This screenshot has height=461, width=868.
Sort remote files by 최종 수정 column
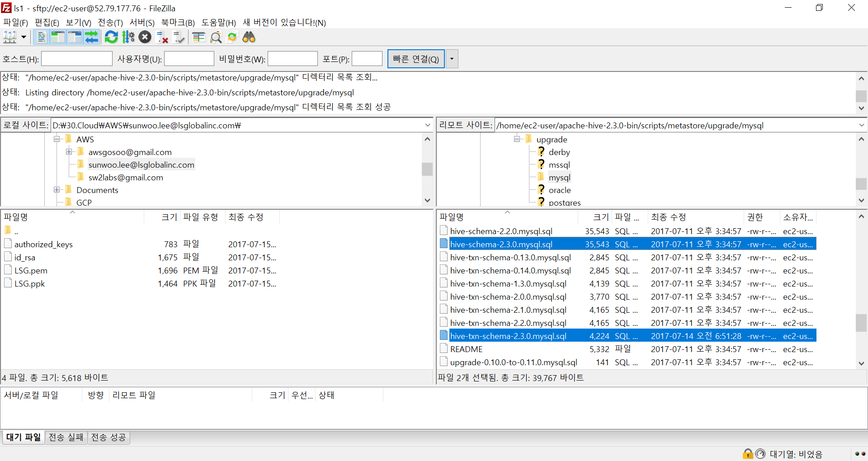(x=696, y=217)
